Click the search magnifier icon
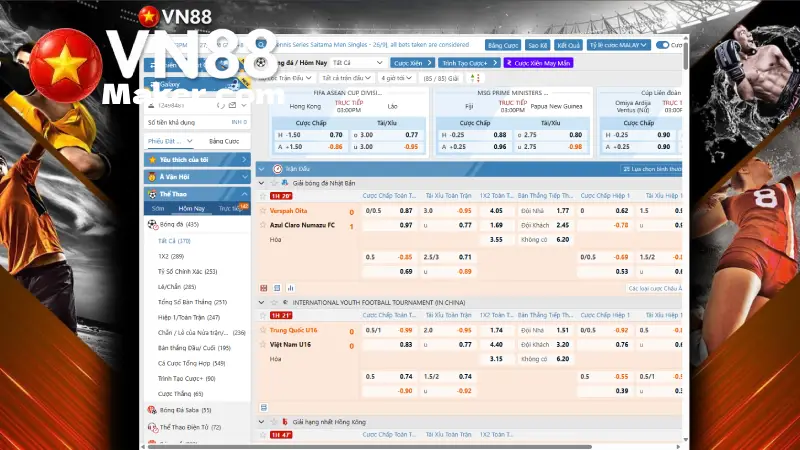Screen dimensions: 800x450 [x=261, y=45]
